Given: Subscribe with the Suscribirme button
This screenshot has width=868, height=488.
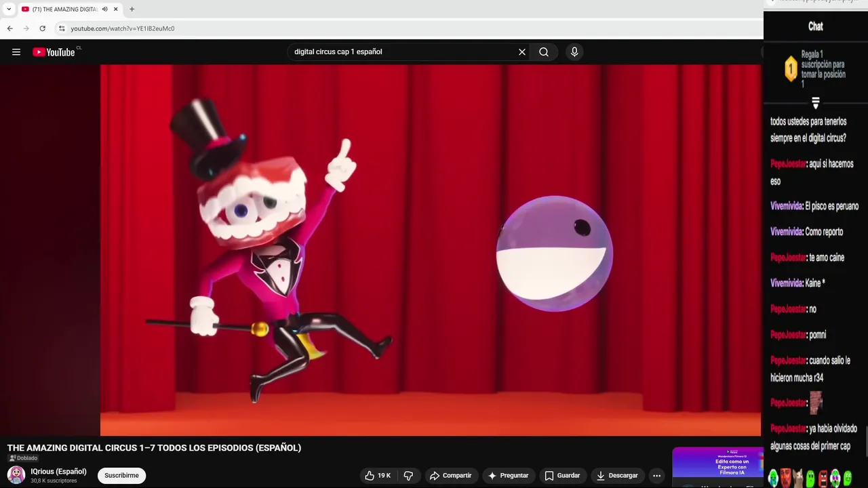Looking at the screenshot, I should pyautogui.click(x=121, y=476).
